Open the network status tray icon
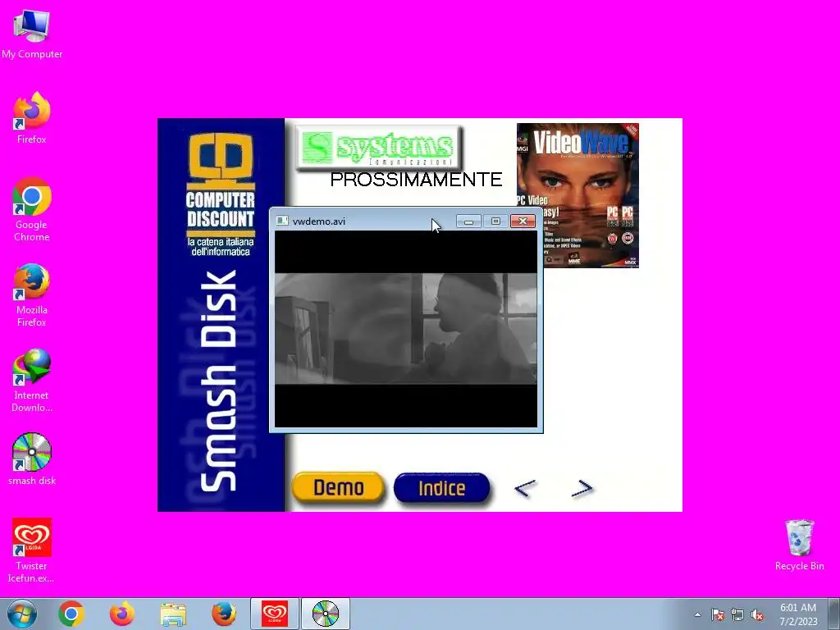Screen dimensions: 840x630 737,614
